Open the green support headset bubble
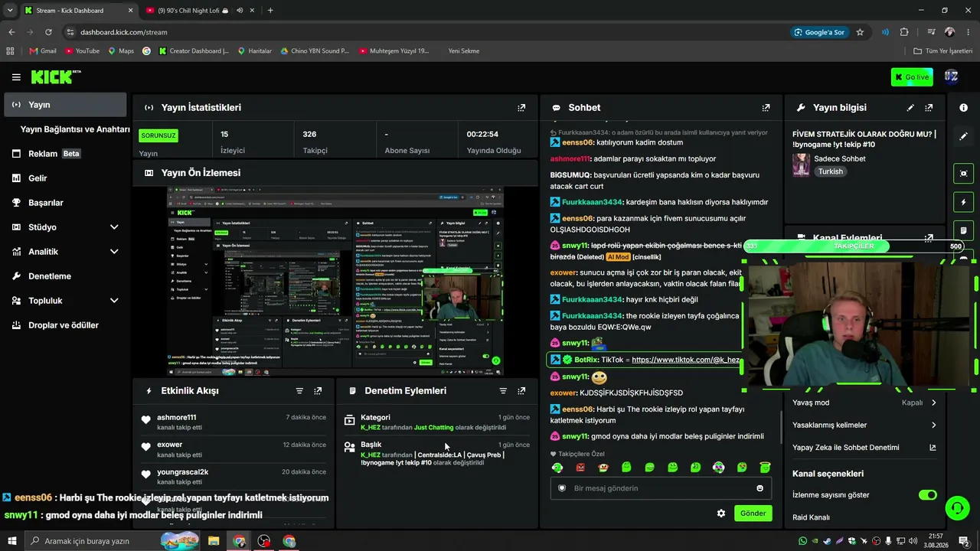980x551 pixels. 956,507
